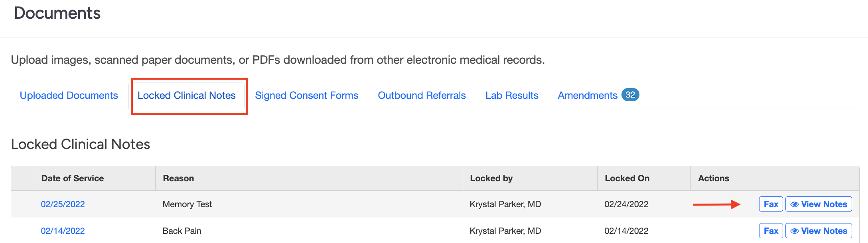The image size is (868, 243).
Task: Click the Actions column header
Action: pos(714,178)
